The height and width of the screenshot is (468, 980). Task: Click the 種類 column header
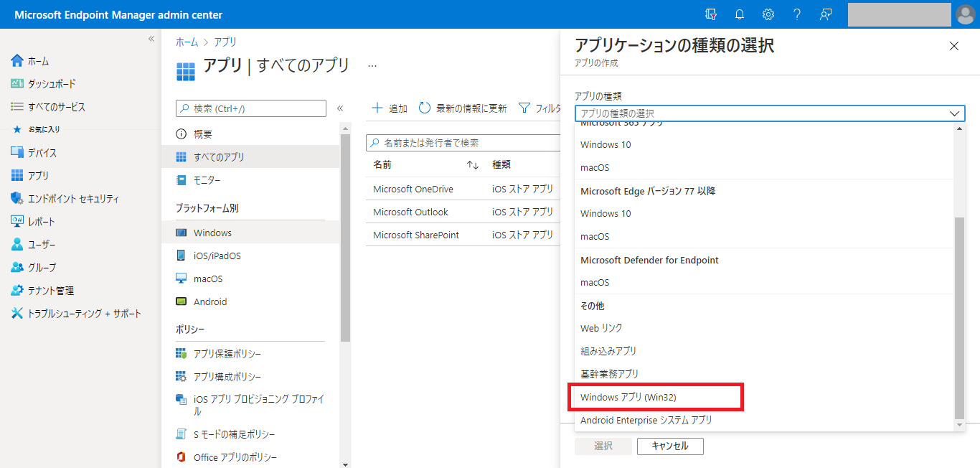pyautogui.click(x=501, y=164)
